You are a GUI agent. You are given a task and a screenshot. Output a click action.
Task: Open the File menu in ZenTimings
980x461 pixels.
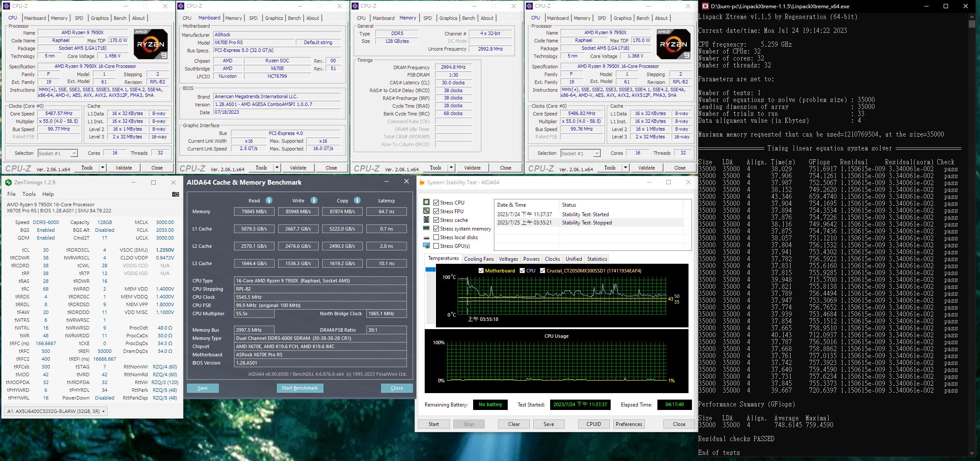(x=11, y=194)
